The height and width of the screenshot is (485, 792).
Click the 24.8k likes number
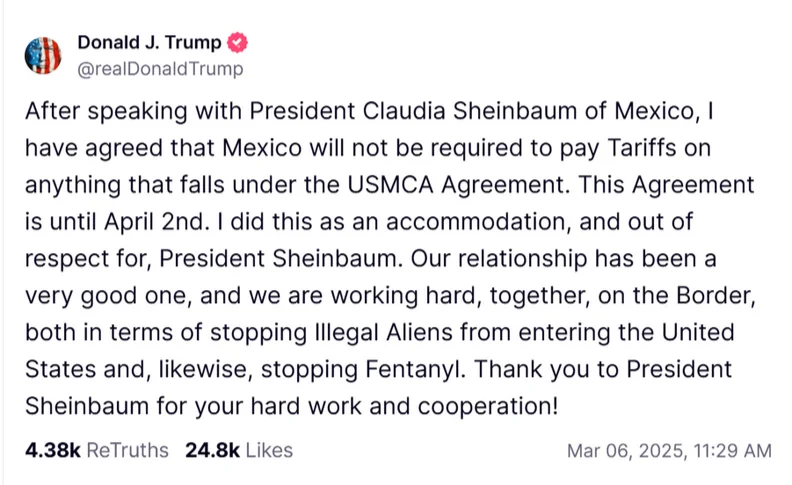[x=212, y=450]
